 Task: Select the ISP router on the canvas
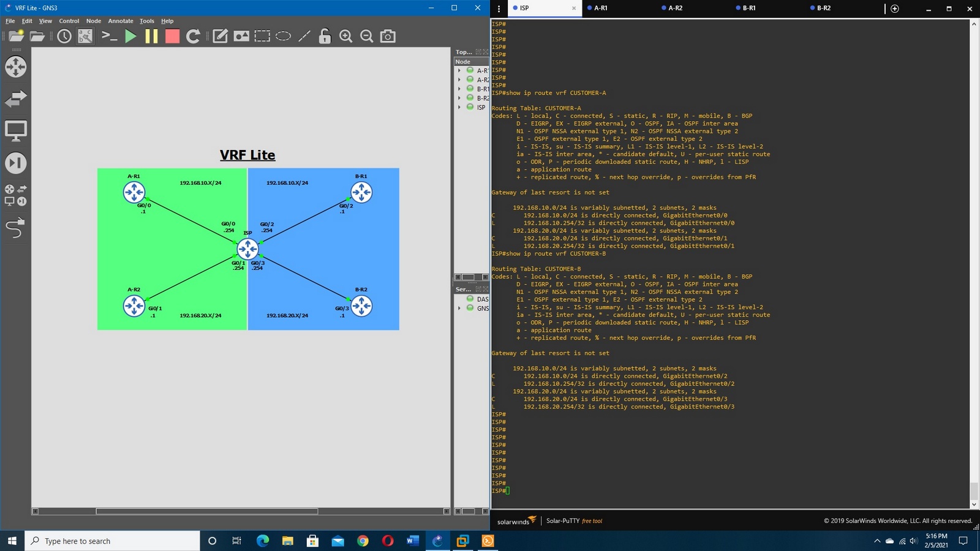point(247,249)
